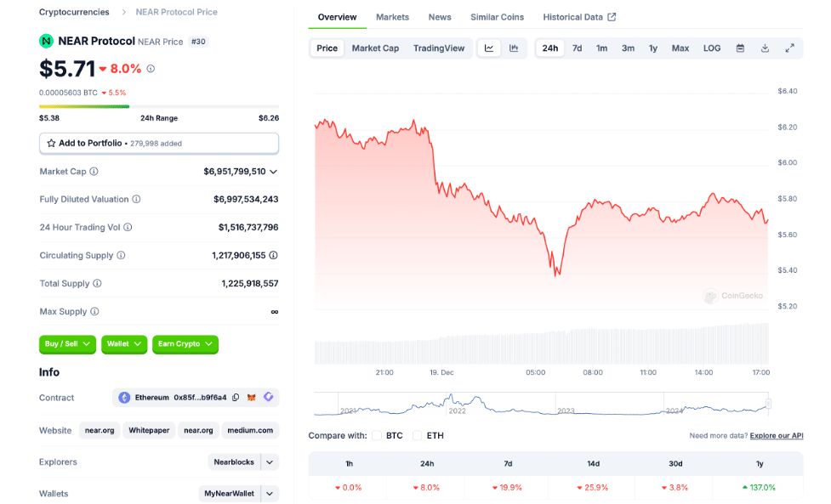The height and width of the screenshot is (504, 831).
Task: Switch to the Overview tab
Action: [337, 17]
